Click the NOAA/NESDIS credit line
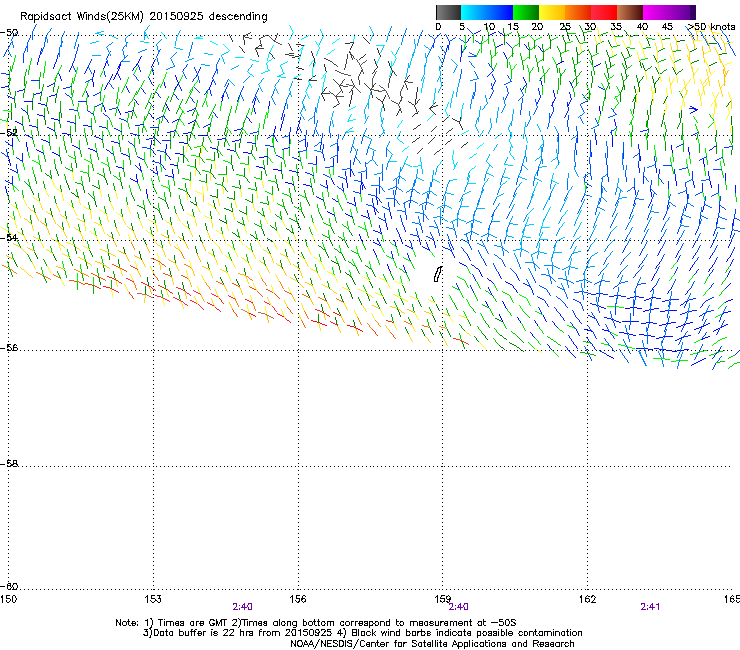The image size is (740, 650). pyautogui.click(x=432, y=644)
